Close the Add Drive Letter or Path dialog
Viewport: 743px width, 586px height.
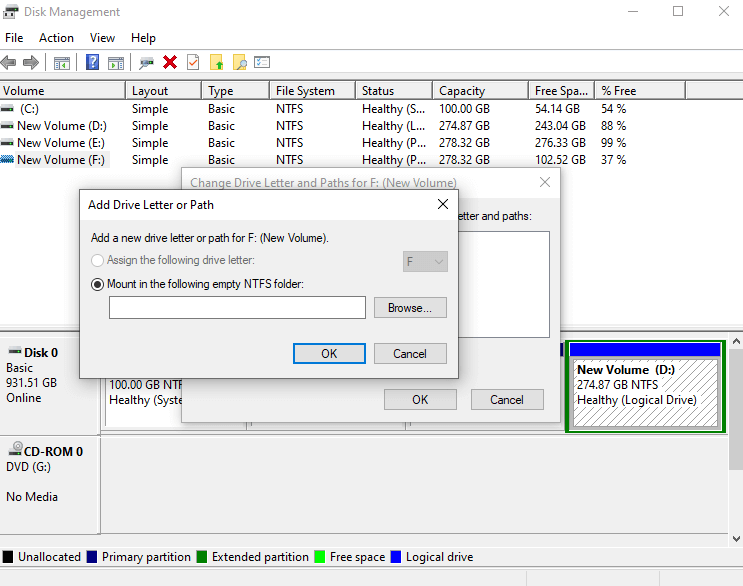(x=443, y=204)
